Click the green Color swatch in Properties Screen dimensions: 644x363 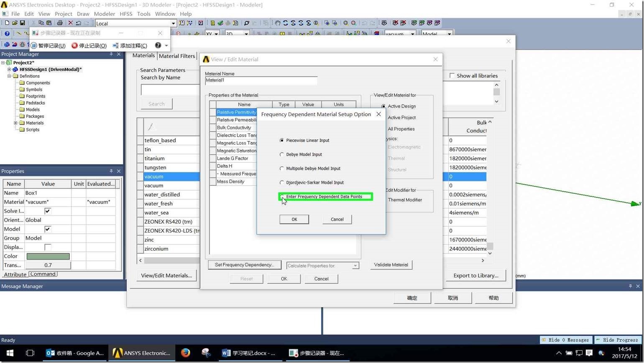48,256
